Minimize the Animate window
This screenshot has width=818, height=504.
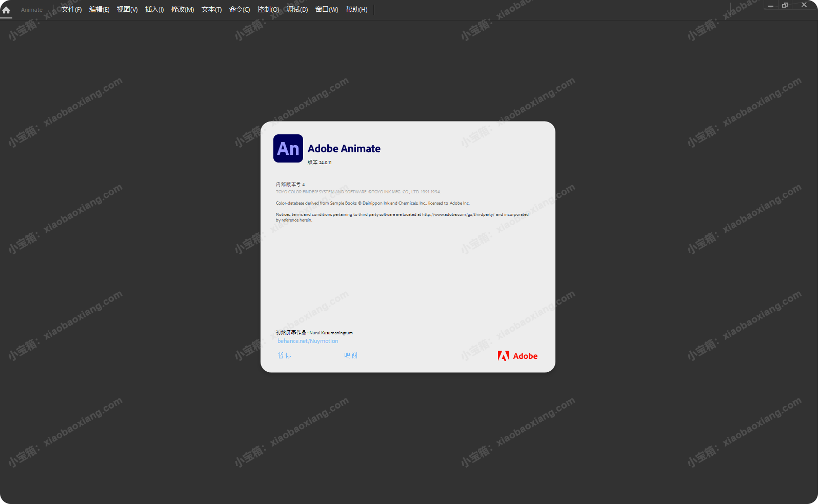(770, 5)
